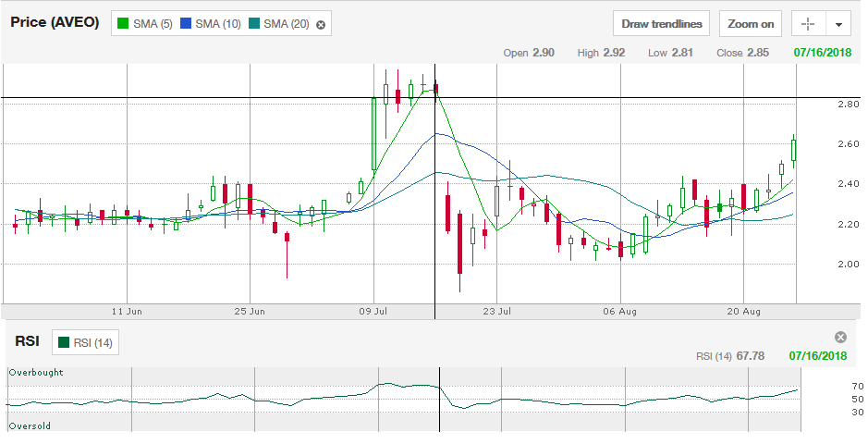
Task: Click the blue SMA (10) color swatch
Action: tap(186, 24)
